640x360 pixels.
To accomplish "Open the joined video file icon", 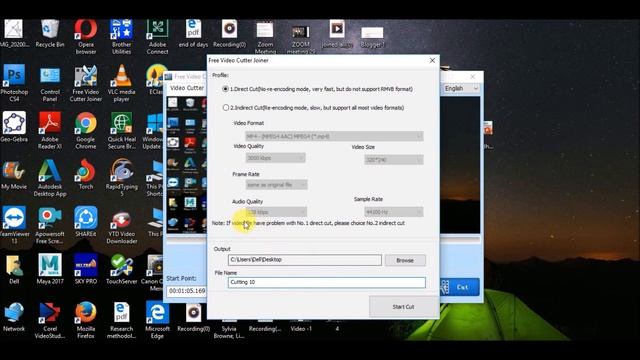I will click(337, 33).
